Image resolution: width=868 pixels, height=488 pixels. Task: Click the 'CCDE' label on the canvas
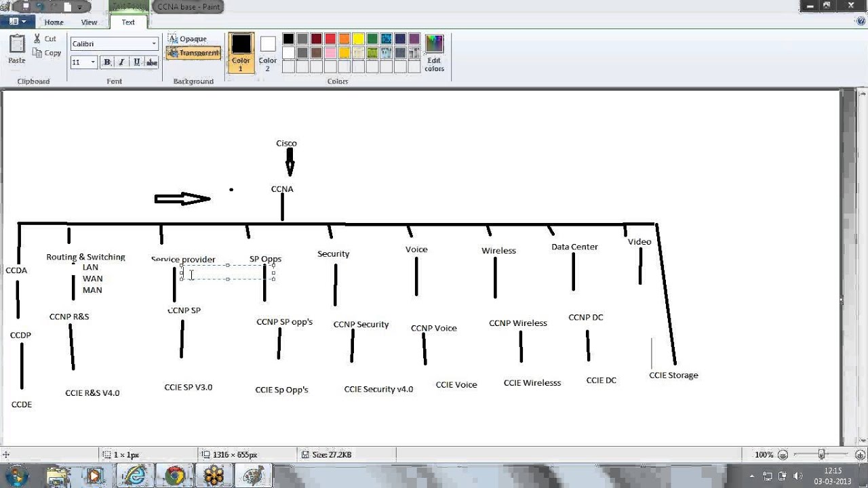22,405
